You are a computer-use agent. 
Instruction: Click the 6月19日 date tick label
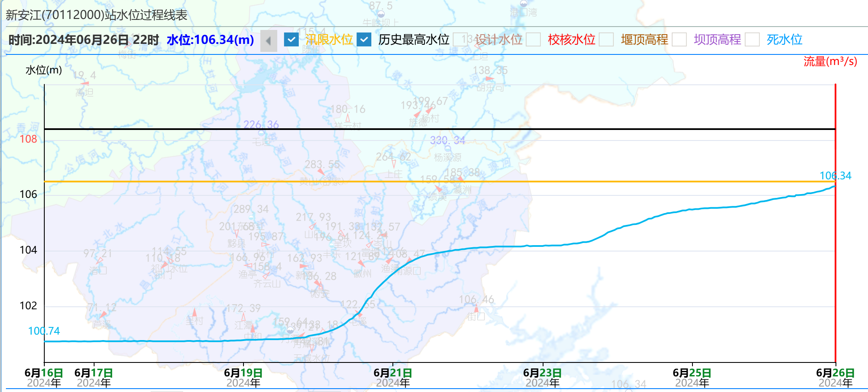coord(243,373)
